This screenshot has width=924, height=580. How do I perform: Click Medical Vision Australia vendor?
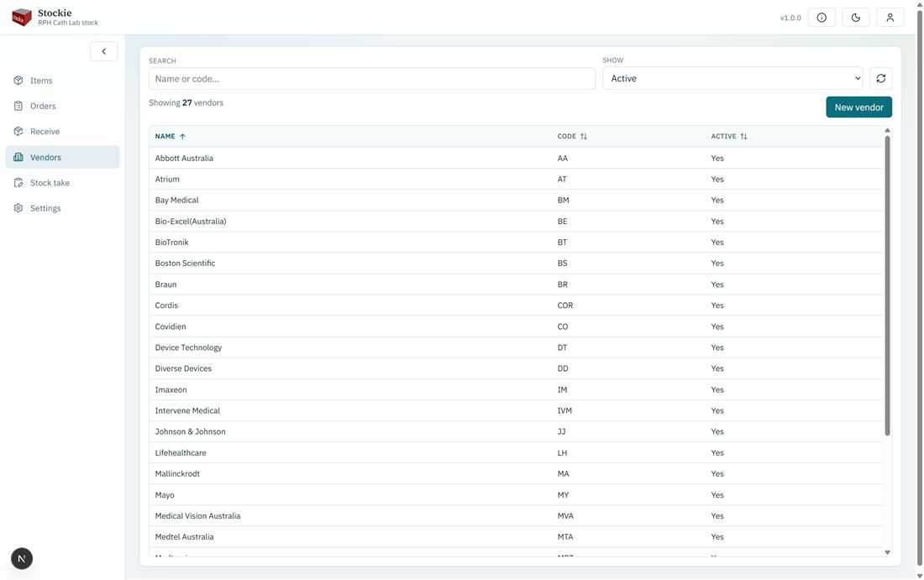pyautogui.click(x=197, y=516)
